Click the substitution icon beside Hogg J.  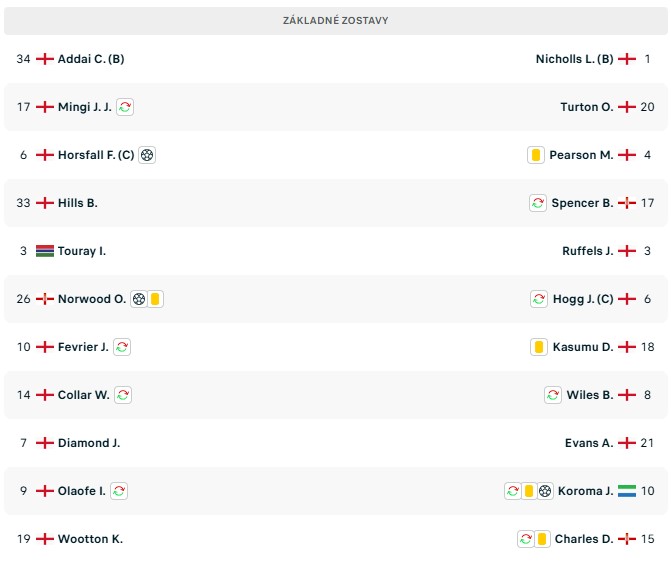click(539, 299)
